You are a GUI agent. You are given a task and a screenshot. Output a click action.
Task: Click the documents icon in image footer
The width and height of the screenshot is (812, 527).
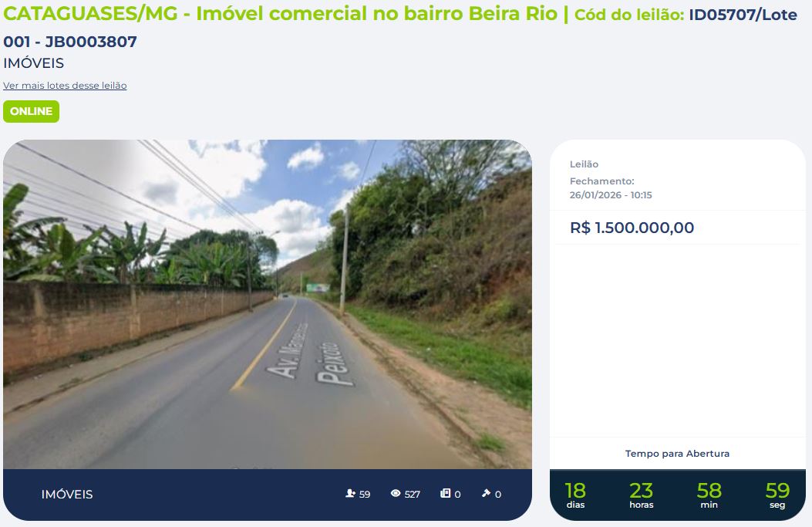[446, 493]
